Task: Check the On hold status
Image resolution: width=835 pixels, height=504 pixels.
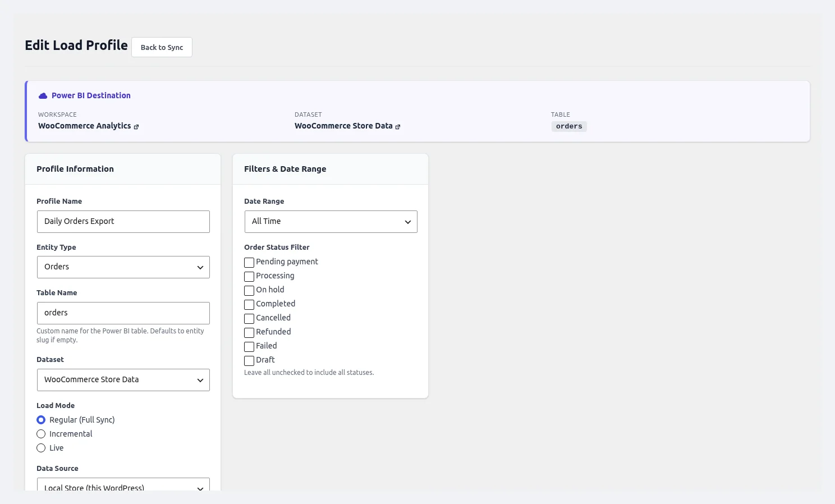Action: tap(249, 290)
